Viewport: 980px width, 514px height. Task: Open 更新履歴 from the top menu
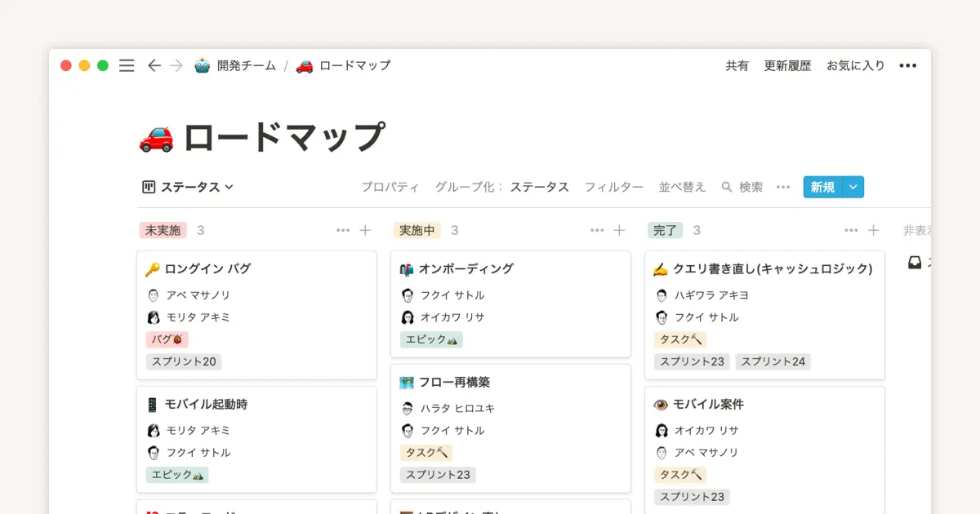(786, 65)
